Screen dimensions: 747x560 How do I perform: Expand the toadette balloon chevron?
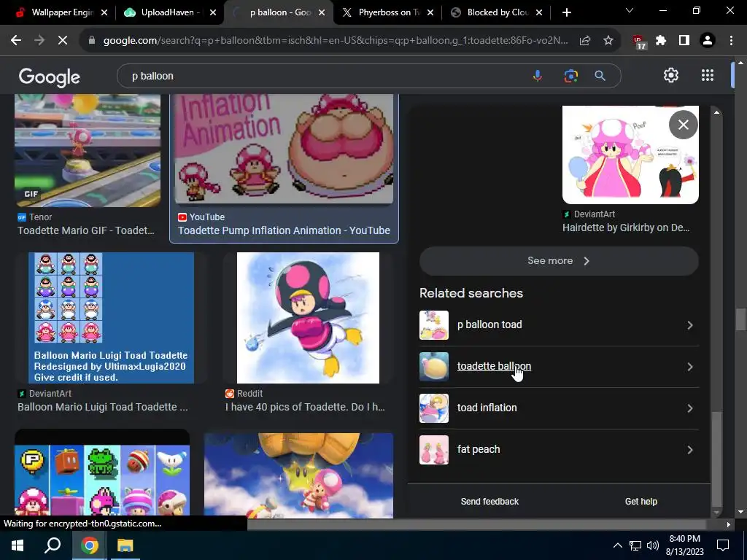click(x=690, y=367)
